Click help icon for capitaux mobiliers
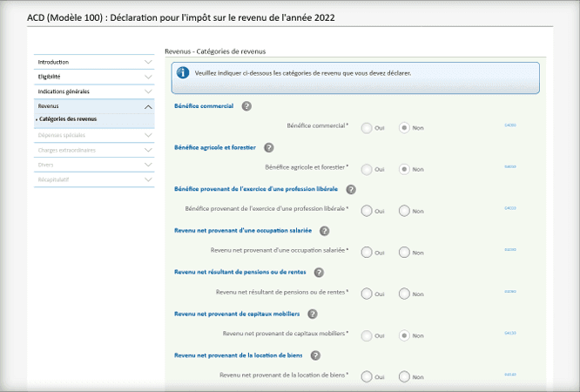 pyautogui.click(x=312, y=314)
